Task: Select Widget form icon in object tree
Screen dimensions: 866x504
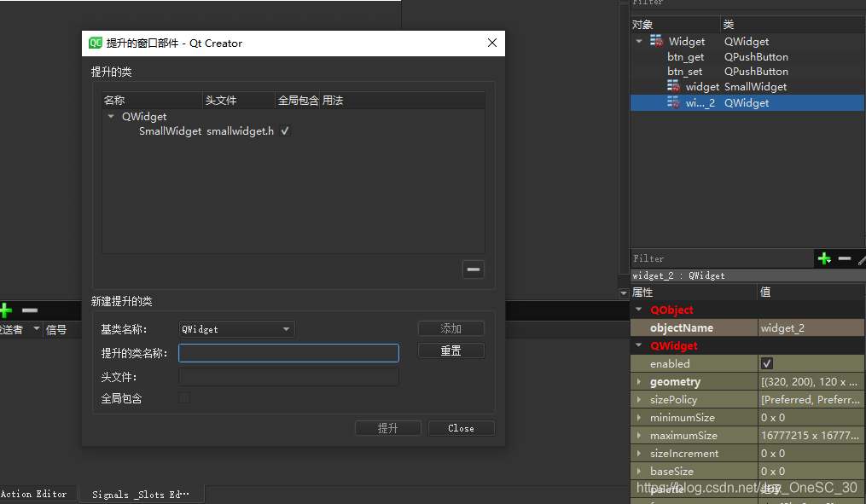Action: (656, 41)
